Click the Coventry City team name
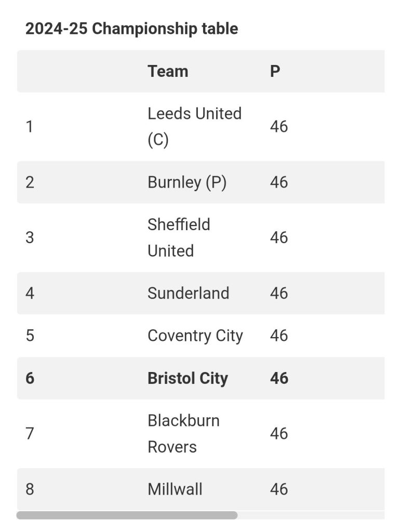The width and height of the screenshot is (401, 532). 195,336
